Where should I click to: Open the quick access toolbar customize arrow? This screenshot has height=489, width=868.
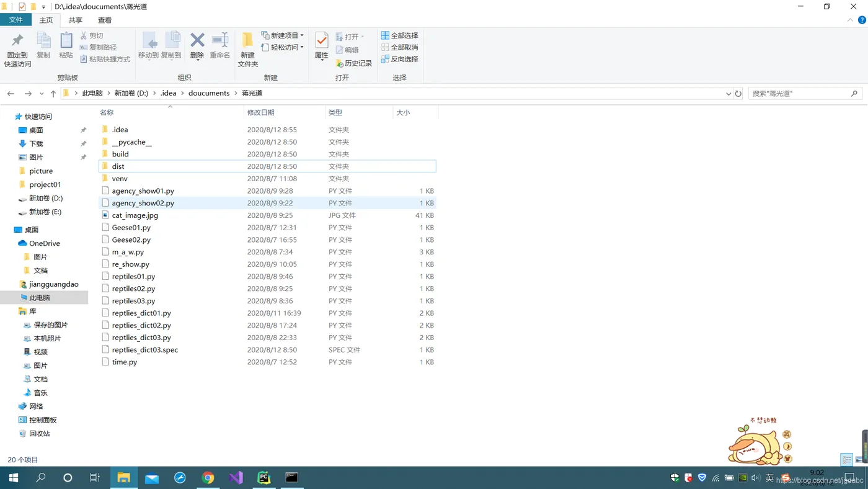43,7
